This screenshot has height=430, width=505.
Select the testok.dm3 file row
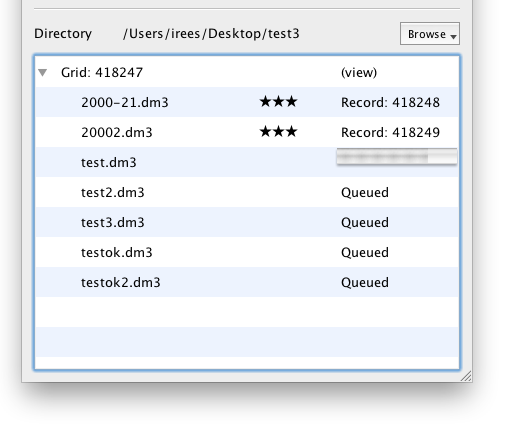(x=247, y=252)
